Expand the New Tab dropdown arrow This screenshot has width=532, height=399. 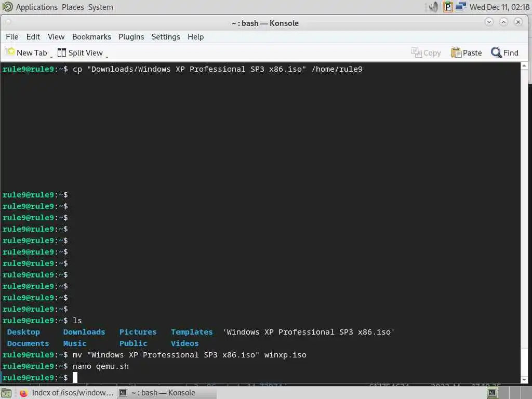pos(51,57)
